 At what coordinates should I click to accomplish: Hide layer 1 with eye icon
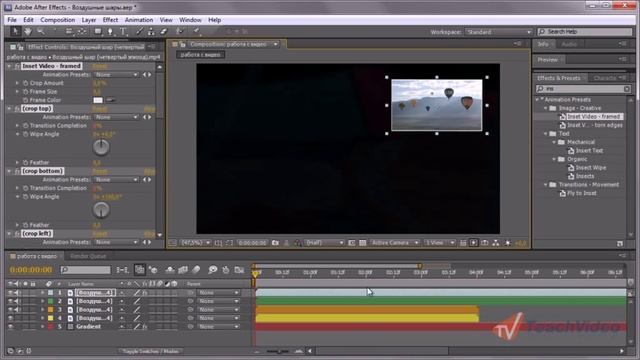click(10, 293)
